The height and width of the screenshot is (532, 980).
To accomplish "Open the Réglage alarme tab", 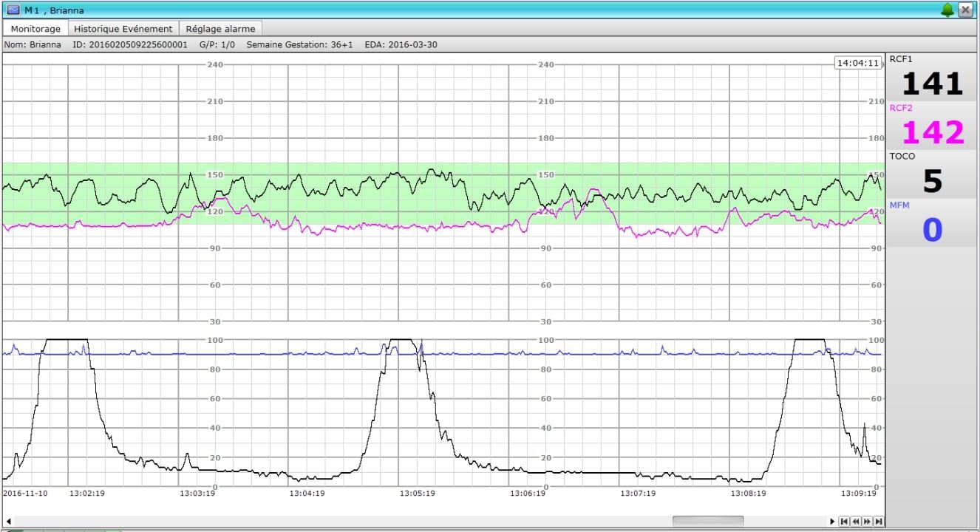I will (x=220, y=29).
